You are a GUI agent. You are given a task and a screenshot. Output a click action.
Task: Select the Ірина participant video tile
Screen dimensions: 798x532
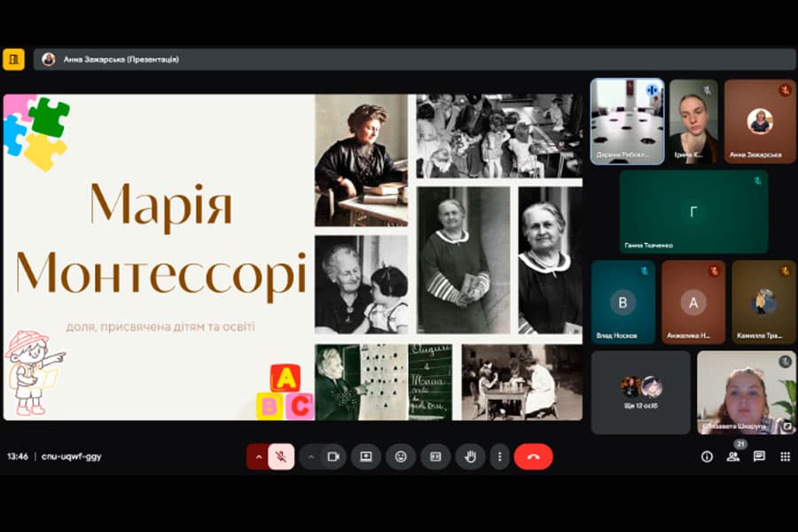(693, 121)
